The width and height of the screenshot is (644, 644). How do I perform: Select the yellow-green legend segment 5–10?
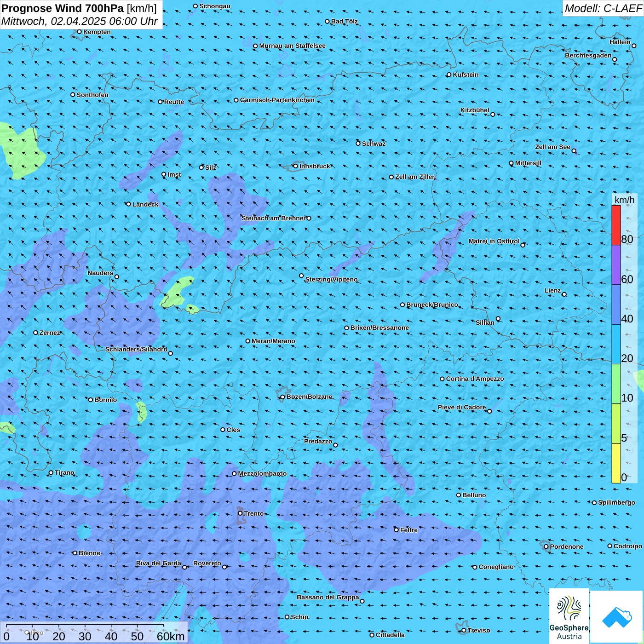click(x=616, y=424)
